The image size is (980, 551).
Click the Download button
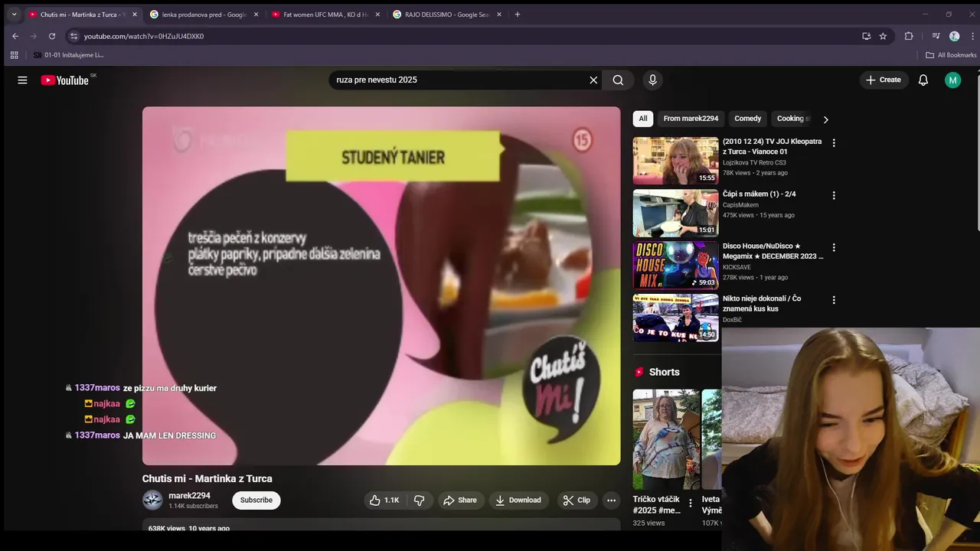tap(518, 500)
